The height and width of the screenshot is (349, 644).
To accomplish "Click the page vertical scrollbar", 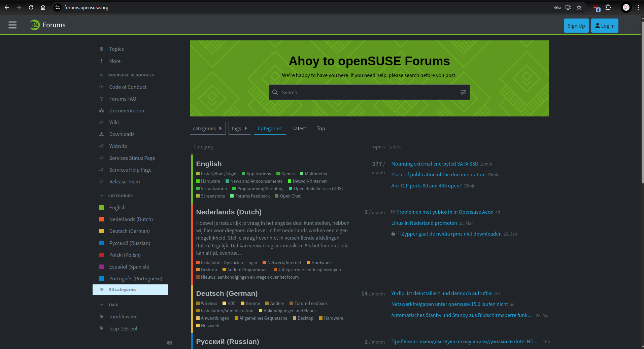I will tap(642, 103).
